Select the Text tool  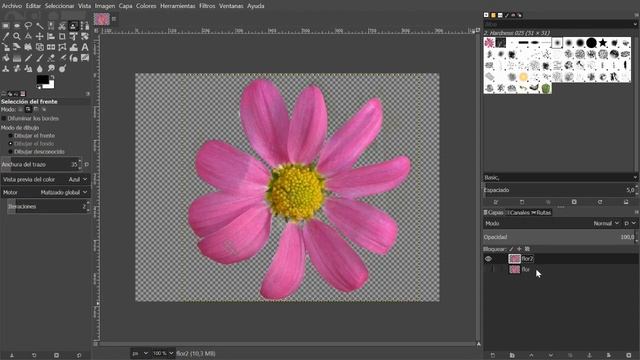pyautogui.click(x=85, y=47)
